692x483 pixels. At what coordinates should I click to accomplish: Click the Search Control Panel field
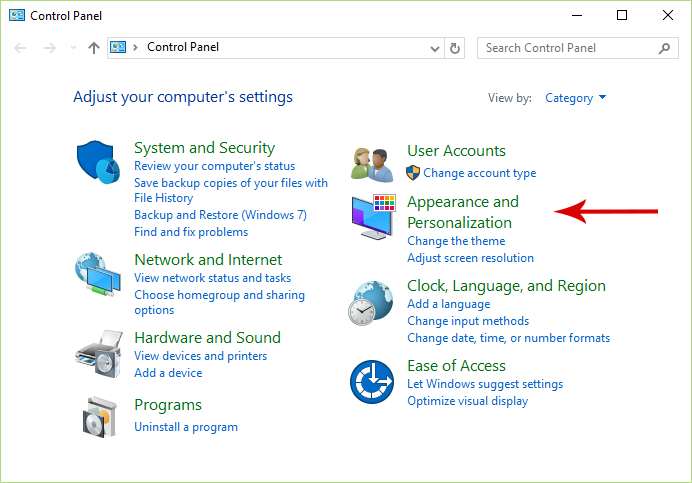[578, 48]
